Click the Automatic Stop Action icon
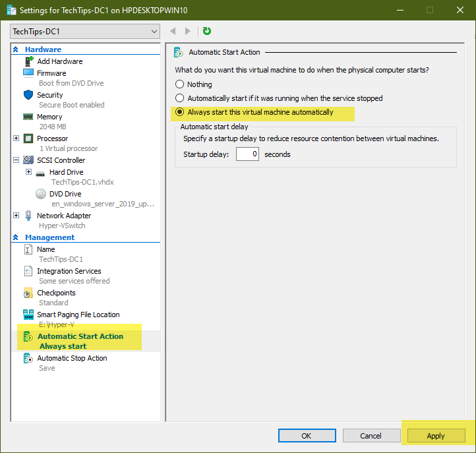 tap(28, 358)
